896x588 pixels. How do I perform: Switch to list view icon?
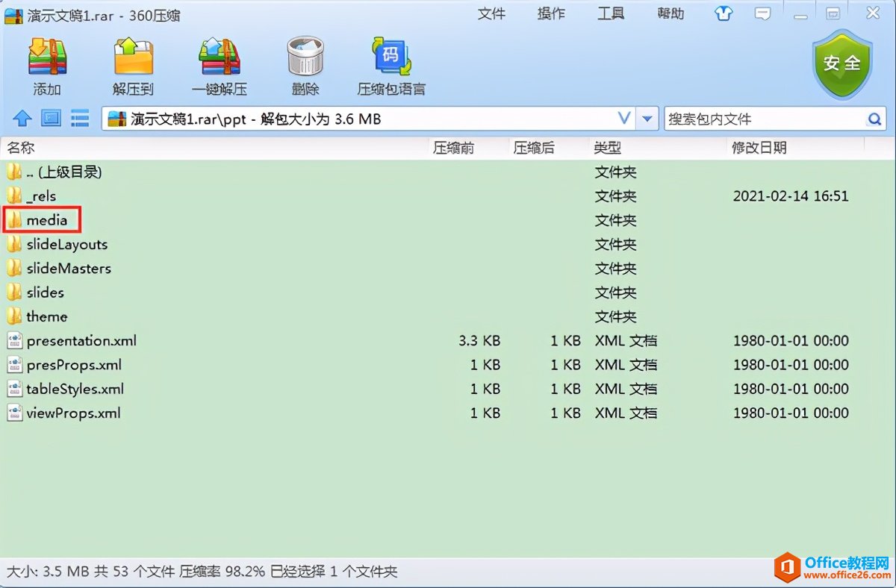(x=80, y=119)
